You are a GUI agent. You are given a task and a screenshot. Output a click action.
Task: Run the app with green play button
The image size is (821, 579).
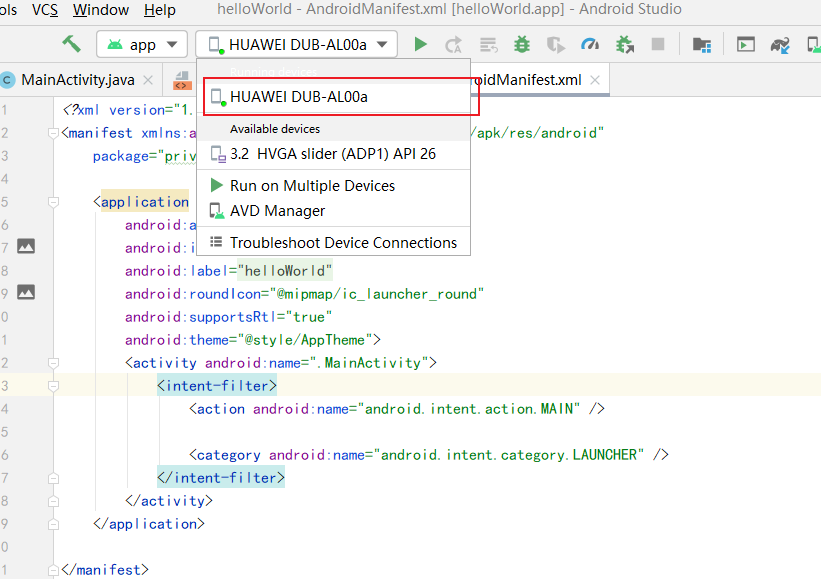coord(420,44)
